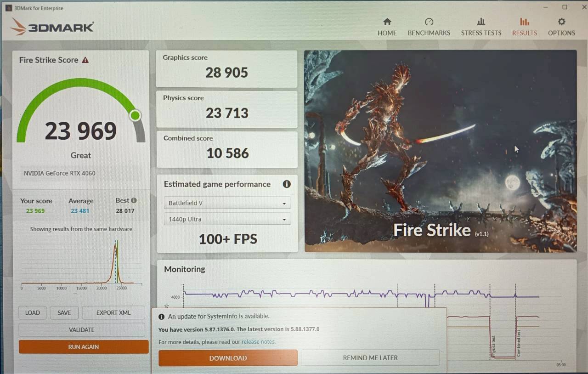Image resolution: width=588 pixels, height=374 pixels.
Task: Click the RUN AGAIN button
Action: tap(84, 347)
